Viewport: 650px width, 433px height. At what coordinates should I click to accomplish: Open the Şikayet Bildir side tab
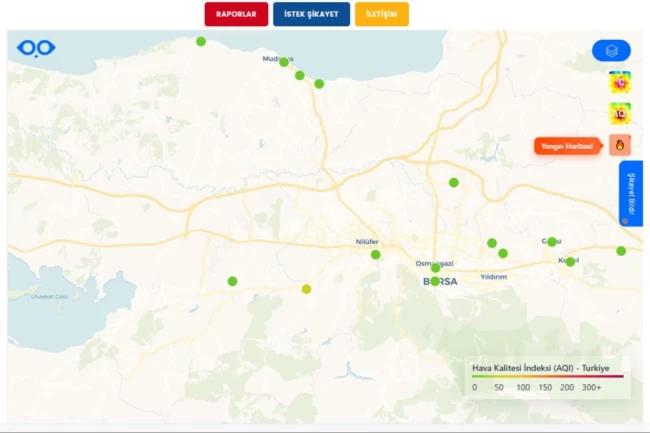pos(630,193)
